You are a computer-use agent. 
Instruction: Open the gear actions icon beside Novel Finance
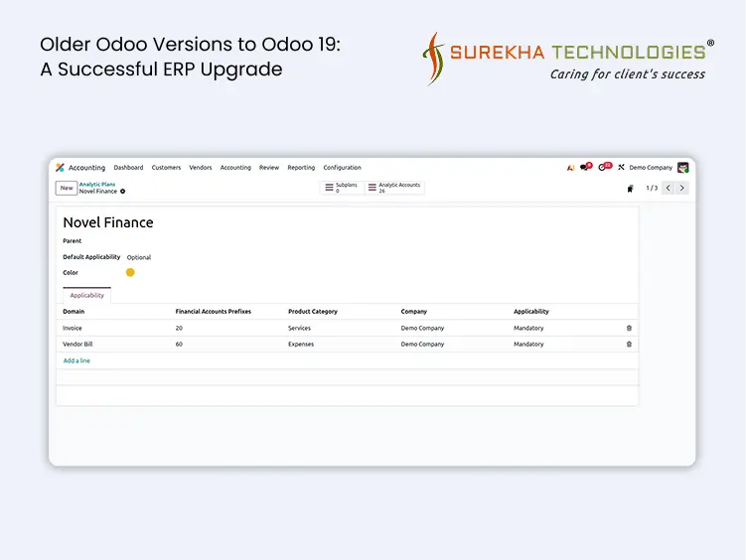(x=123, y=191)
